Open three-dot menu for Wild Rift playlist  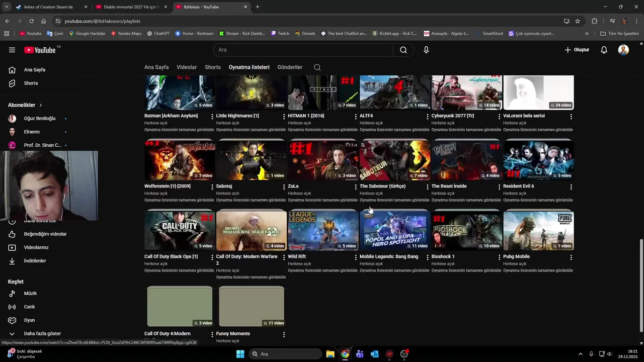point(356,257)
